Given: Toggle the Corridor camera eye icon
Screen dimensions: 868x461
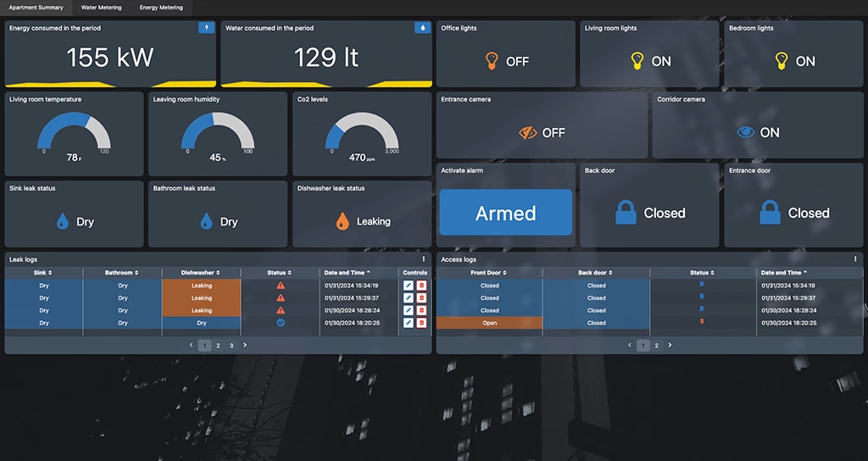Looking at the screenshot, I should click(746, 132).
